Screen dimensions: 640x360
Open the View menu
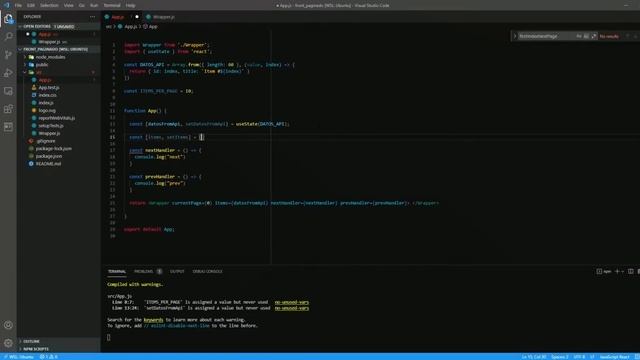[69, 5]
